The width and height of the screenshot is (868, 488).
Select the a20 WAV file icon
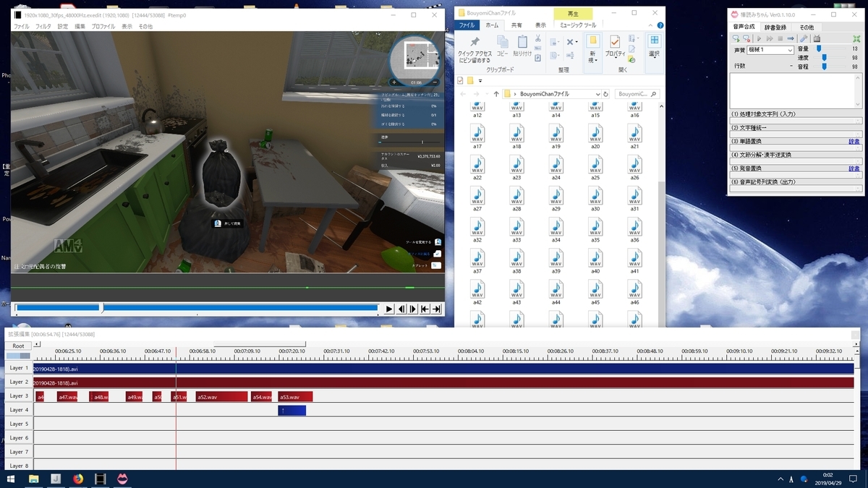tap(595, 133)
